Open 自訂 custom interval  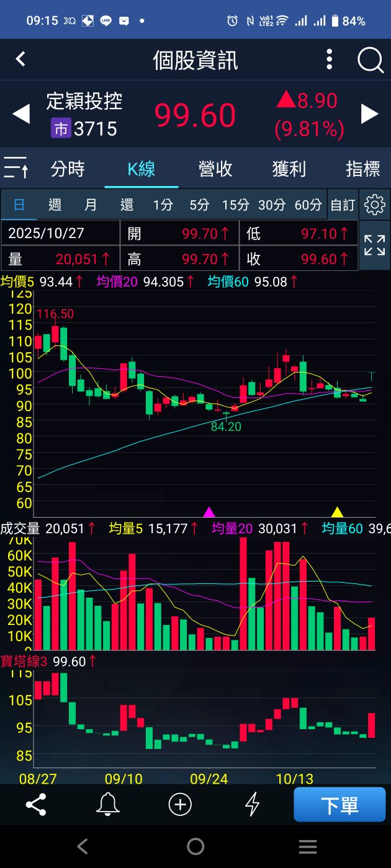(343, 205)
